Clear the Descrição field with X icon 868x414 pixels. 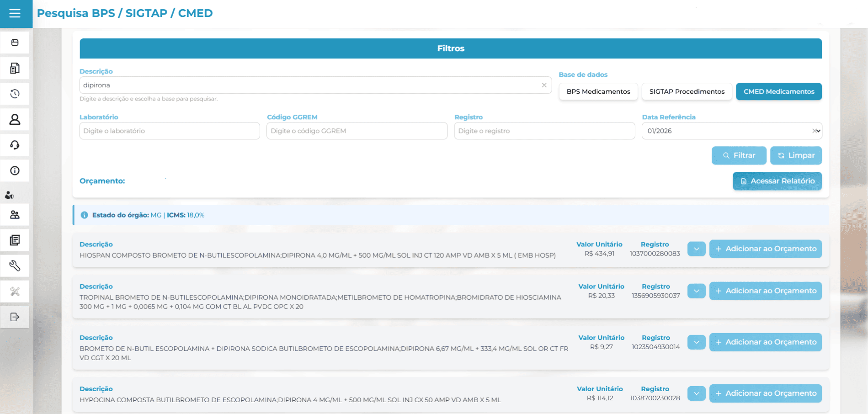(544, 85)
